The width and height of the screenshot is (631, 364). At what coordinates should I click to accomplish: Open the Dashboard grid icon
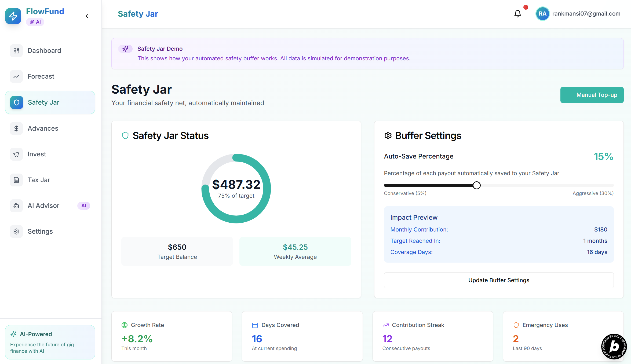pyautogui.click(x=16, y=51)
